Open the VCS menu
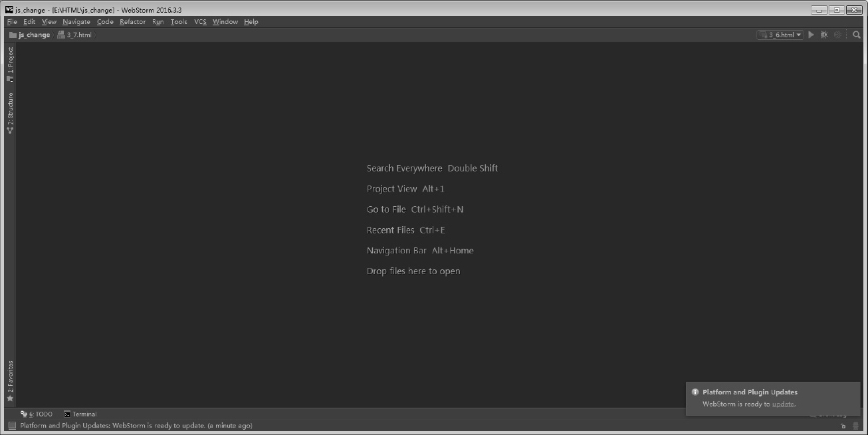The height and width of the screenshot is (435, 868). point(200,22)
